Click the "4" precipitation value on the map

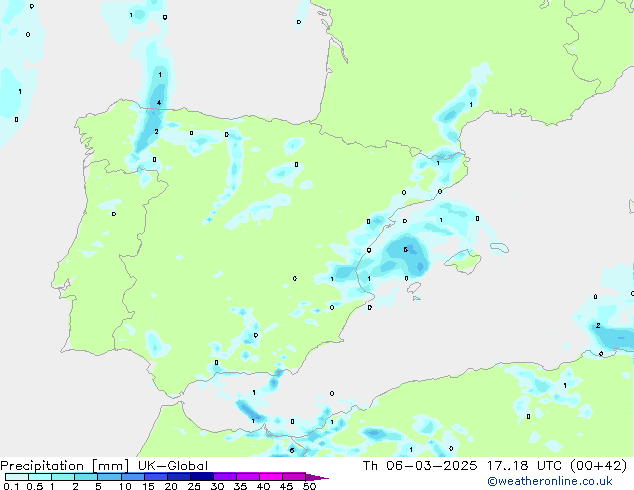point(159,103)
